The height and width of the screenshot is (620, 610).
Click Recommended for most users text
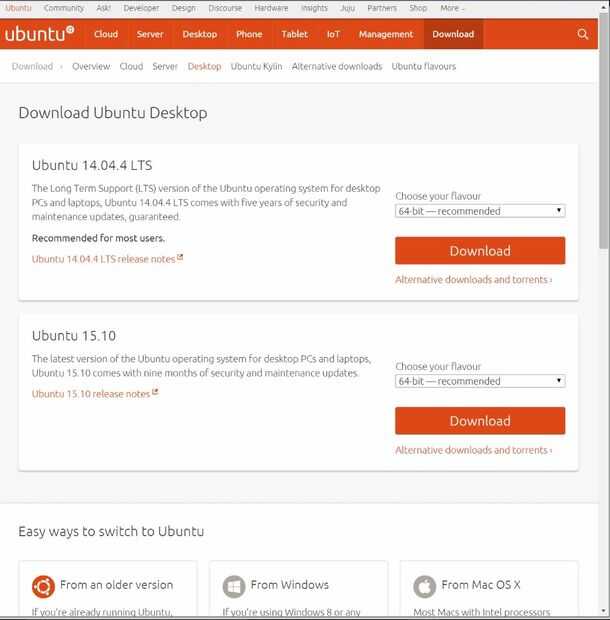[x=98, y=238]
